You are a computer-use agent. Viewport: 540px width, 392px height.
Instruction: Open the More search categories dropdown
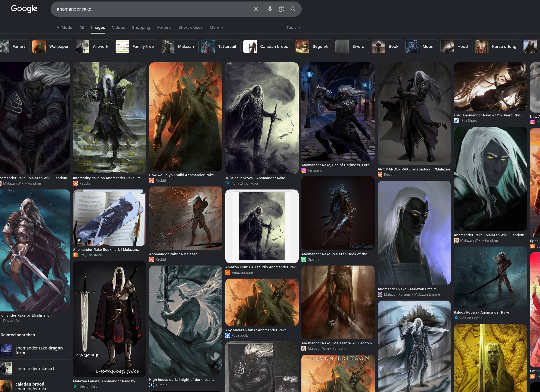(216, 28)
